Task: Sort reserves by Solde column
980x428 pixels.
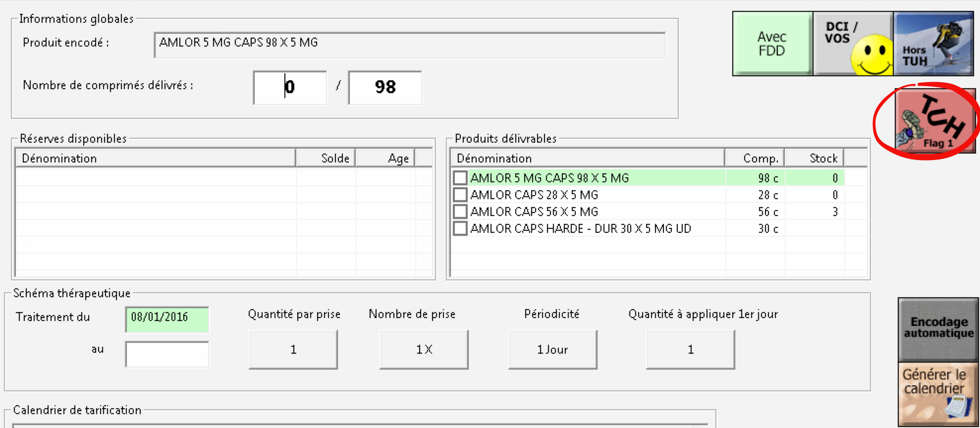Action: 326,159
